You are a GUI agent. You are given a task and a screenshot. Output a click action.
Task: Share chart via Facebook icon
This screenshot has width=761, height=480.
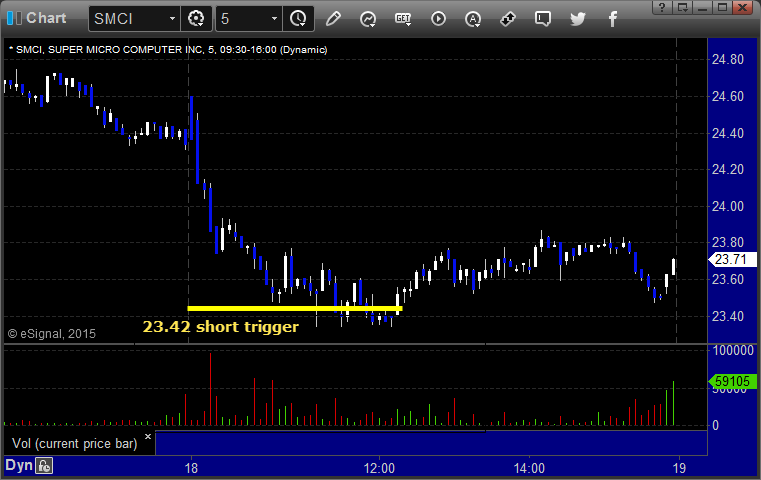pos(612,19)
